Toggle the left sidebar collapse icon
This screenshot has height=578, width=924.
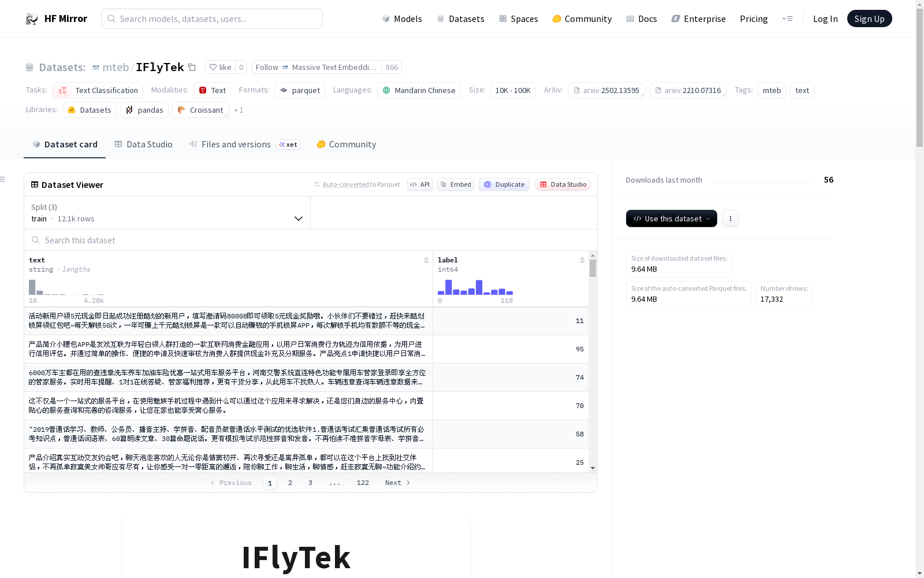[x=3, y=179]
